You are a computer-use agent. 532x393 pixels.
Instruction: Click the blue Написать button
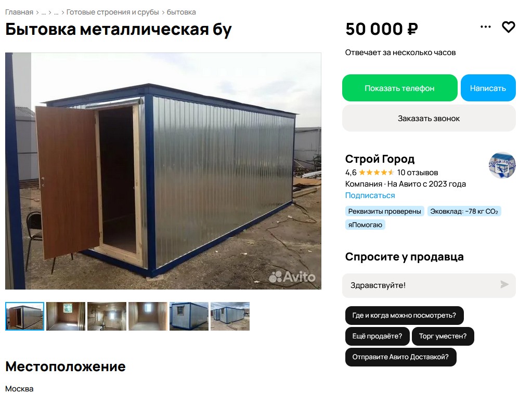[x=488, y=88]
